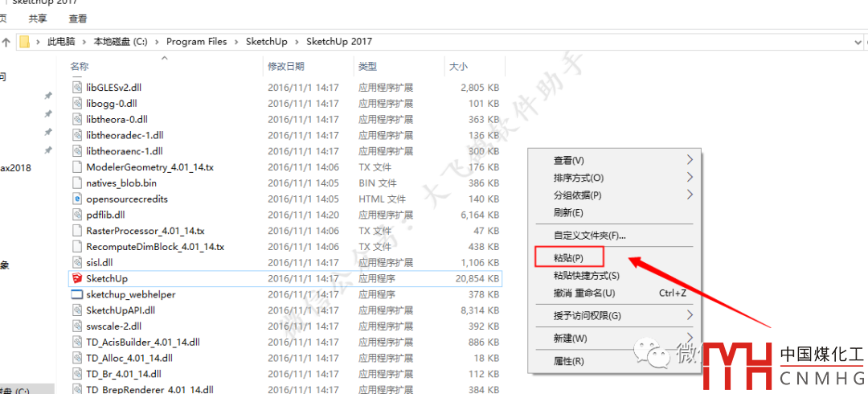Click the folder icon in the address bar
Screen dimensions: 868x394
click(25, 41)
